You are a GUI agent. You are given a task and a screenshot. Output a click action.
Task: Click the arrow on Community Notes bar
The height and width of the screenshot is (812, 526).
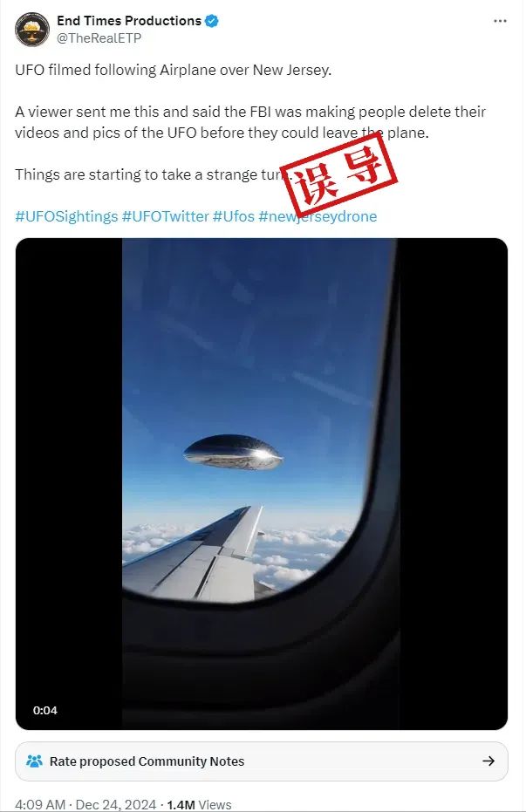click(x=488, y=761)
